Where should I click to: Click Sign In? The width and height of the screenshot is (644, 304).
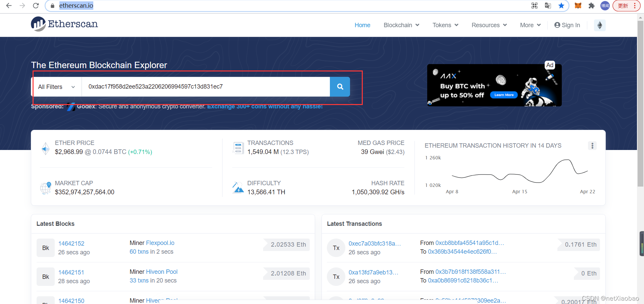point(567,25)
